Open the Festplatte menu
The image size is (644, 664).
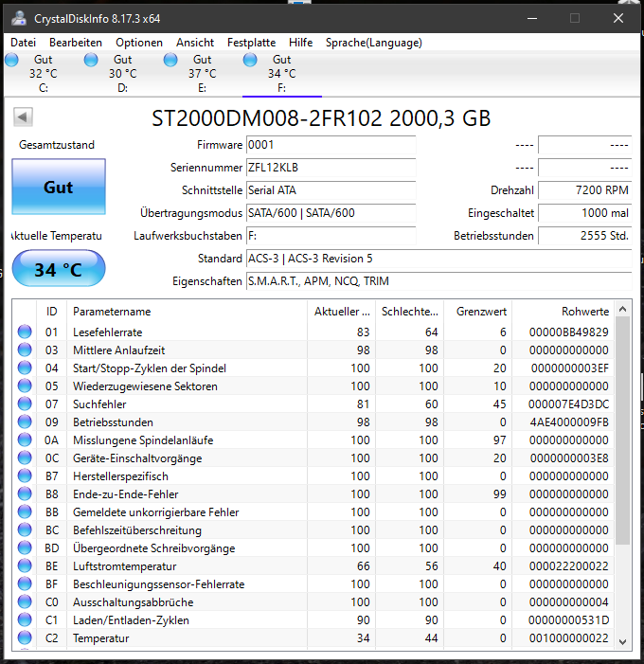pos(251,43)
